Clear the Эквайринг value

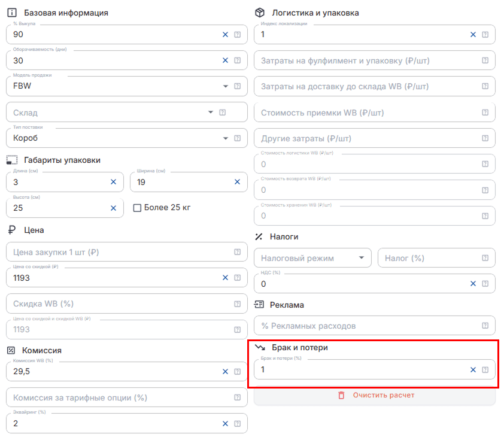click(x=225, y=424)
